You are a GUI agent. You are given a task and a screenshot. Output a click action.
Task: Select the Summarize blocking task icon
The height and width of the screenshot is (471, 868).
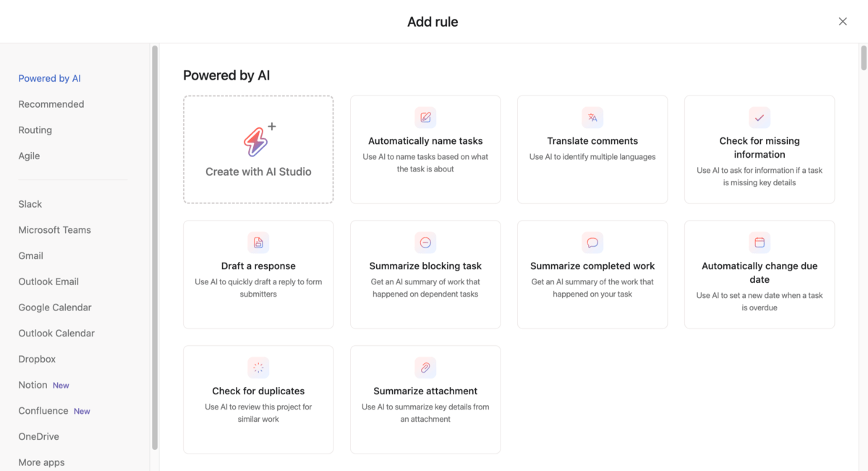425,242
